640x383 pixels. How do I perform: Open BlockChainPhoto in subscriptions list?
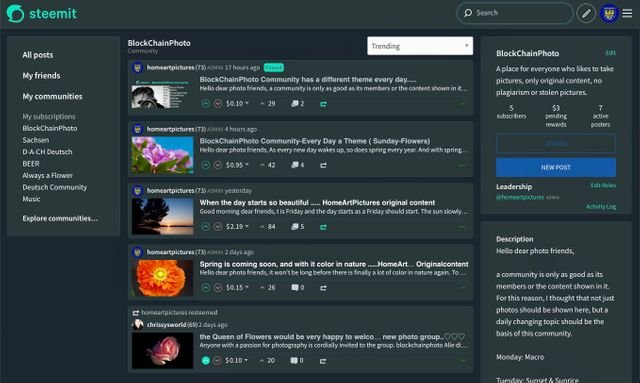pos(49,128)
